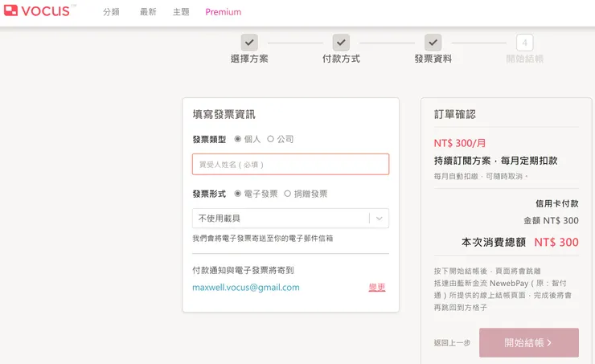Open the 主題 nav item
Image resolution: width=595 pixels, height=364 pixels.
181,12
